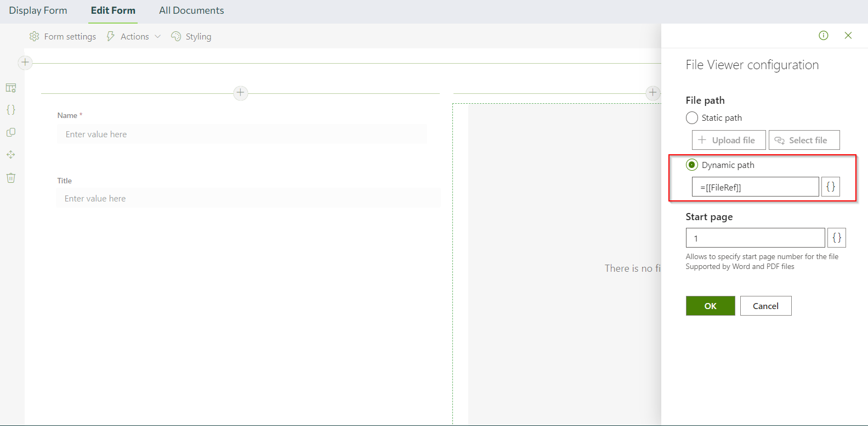The width and height of the screenshot is (868, 426).
Task: Click the Upload file button
Action: pyautogui.click(x=729, y=140)
